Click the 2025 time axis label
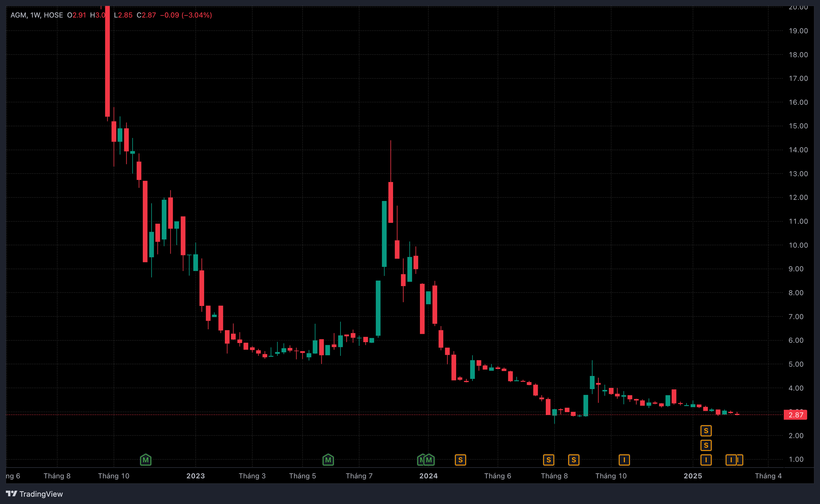Screen dimensions: 820x504 click(693, 476)
